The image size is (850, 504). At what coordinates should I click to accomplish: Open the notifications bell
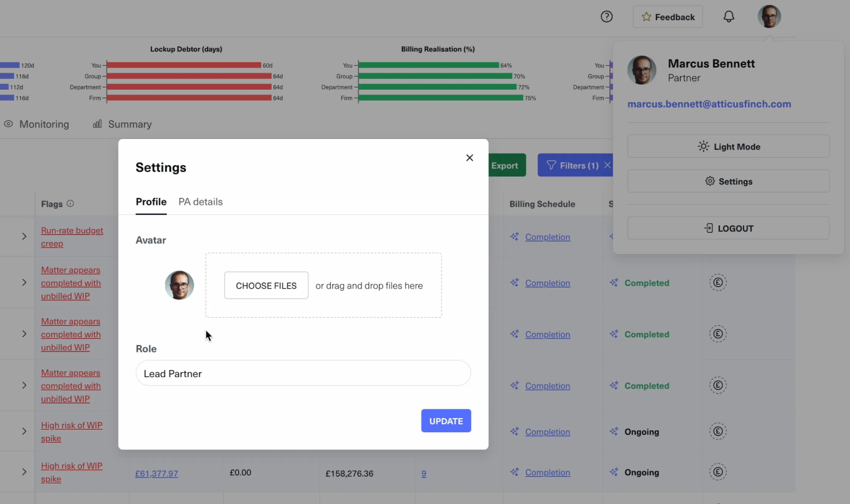pyautogui.click(x=729, y=16)
